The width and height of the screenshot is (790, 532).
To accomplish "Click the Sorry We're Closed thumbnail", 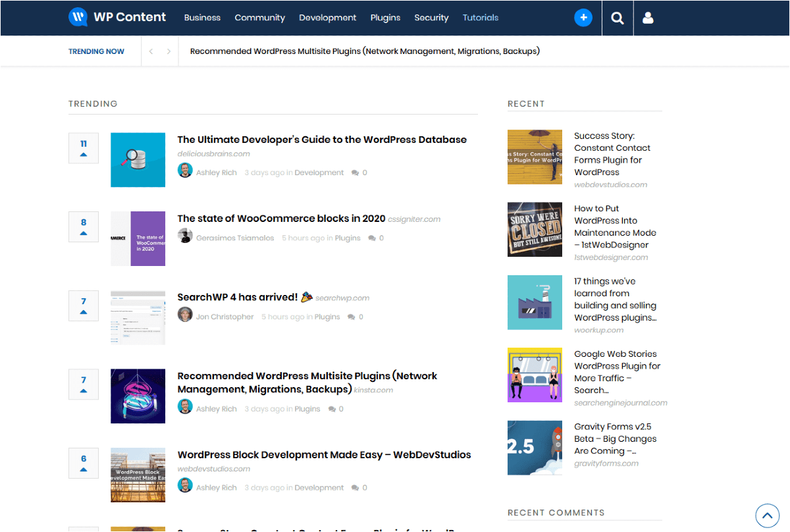I will tap(535, 229).
